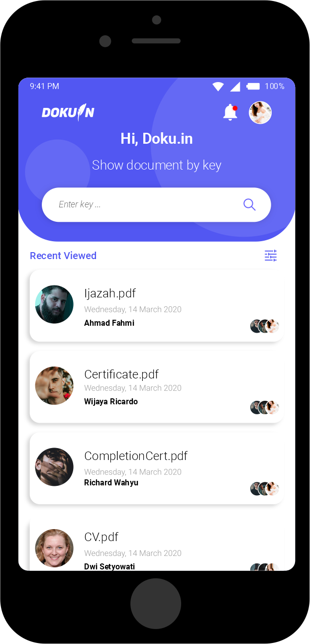Open the CompletionCert.pdf document
Viewport: 310px width, 644px height.
(156, 468)
